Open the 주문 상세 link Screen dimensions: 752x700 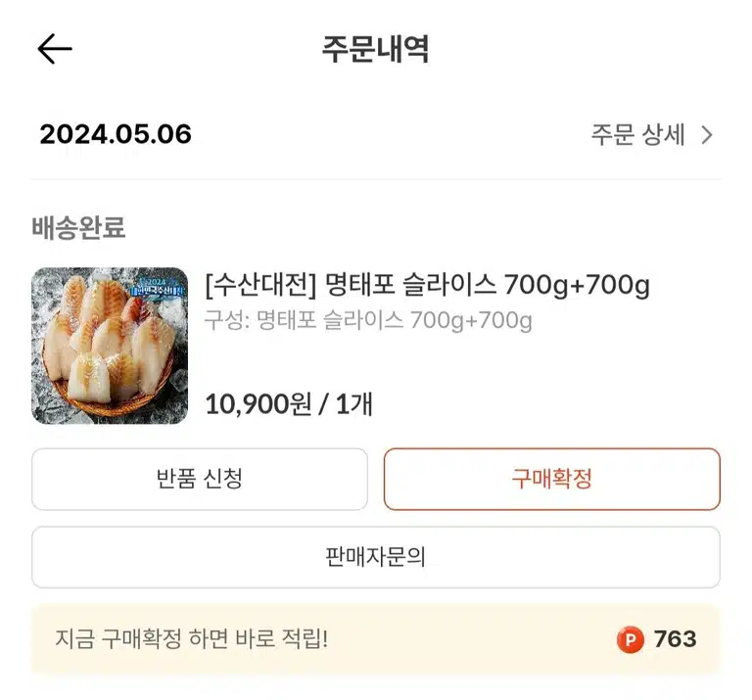click(x=652, y=135)
